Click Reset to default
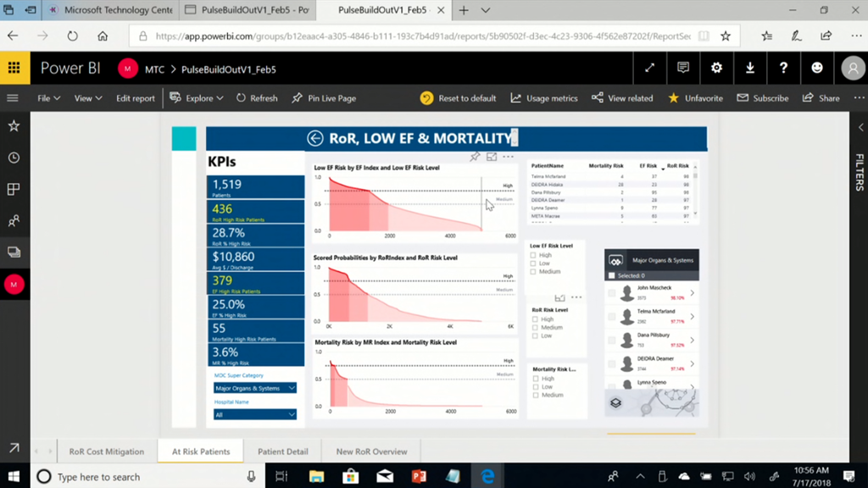 459,98
